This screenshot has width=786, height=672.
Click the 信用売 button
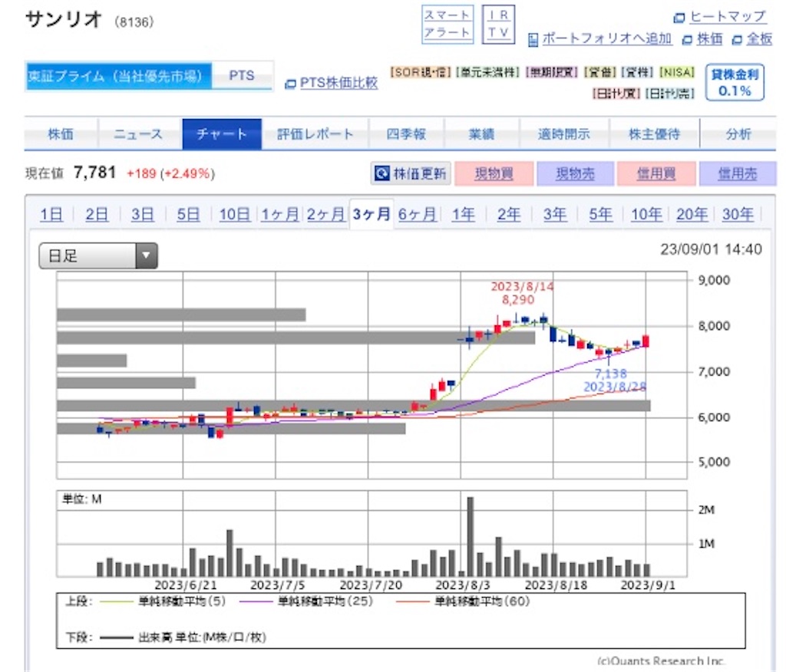[738, 173]
